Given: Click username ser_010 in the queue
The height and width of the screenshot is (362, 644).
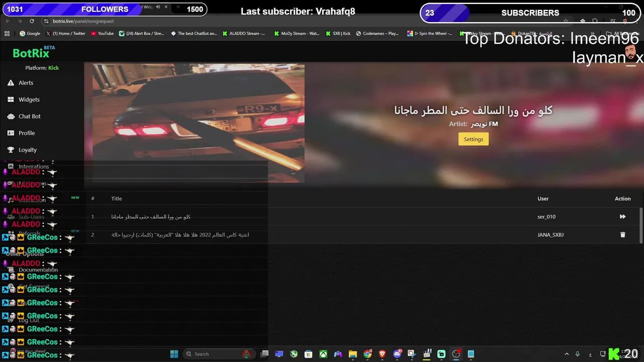Looking at the screenshot, I should coord(546,217).
